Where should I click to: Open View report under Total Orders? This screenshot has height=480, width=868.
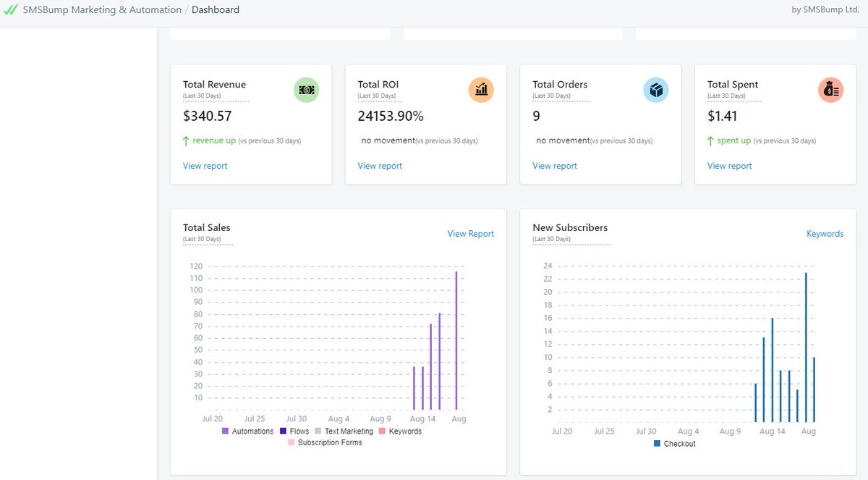(x=555, y=166)
